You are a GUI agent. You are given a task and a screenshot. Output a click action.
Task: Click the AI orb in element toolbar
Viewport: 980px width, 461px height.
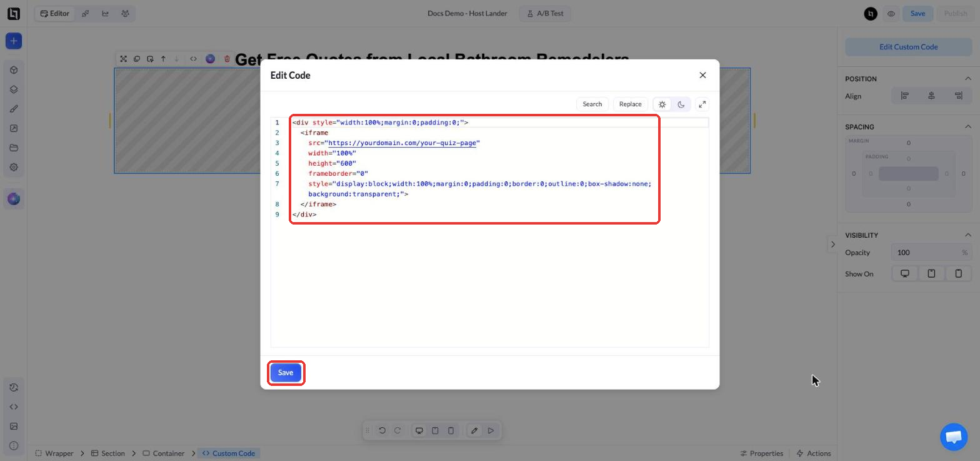210,59
